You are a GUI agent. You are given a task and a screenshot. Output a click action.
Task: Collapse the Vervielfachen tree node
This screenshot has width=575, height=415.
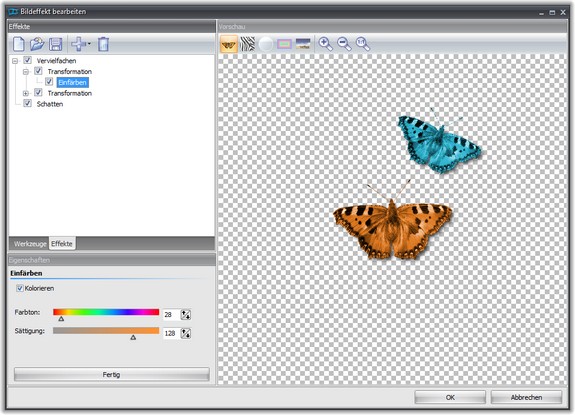(15, 61)
